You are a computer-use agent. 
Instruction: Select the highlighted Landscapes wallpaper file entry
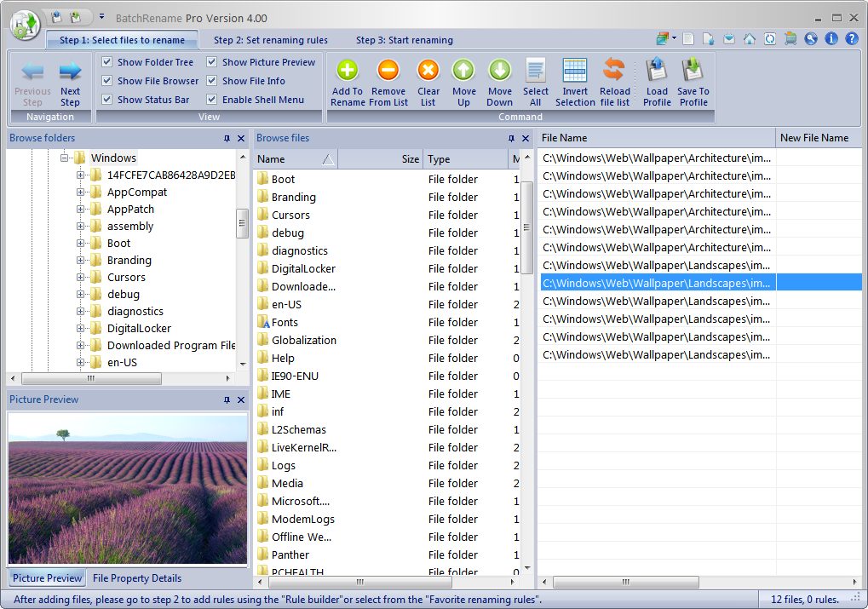pos(656,282)
